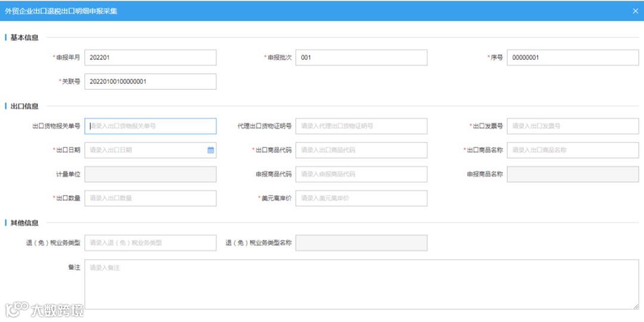
Task: Click the 申报批次 field showing 001
Action: point(361,57)
